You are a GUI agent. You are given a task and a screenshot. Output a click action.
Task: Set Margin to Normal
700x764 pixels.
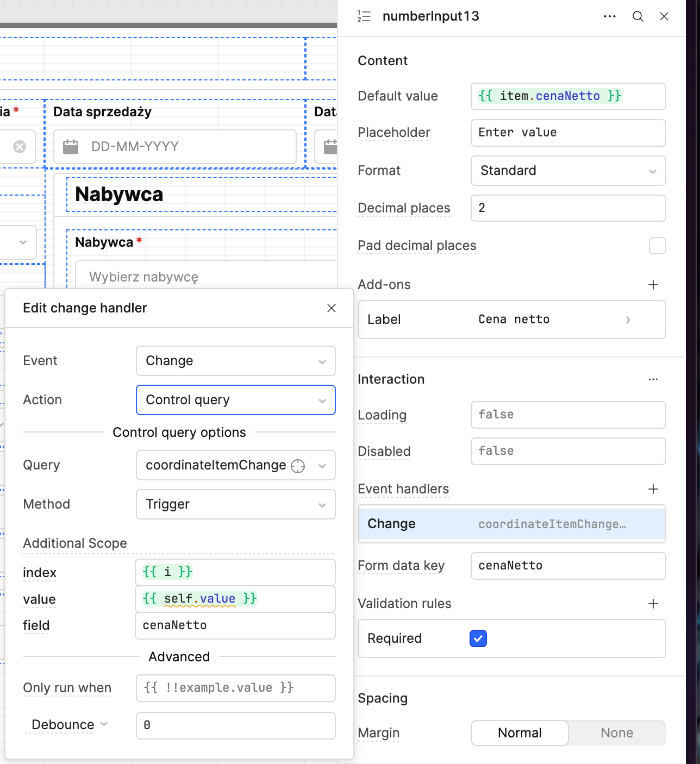pyautogui.click(x=520, y=733)
